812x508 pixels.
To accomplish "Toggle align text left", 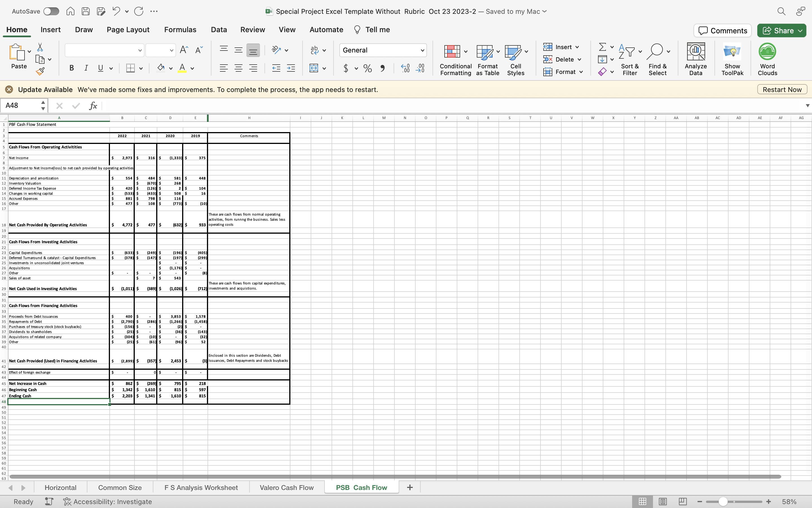I will coord(224,68).
